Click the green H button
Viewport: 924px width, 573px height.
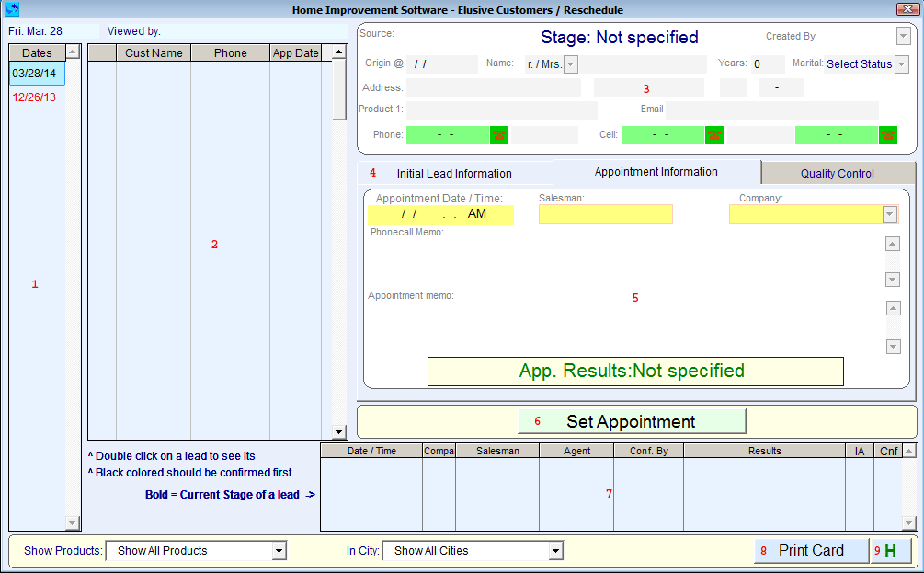[890, 551]
